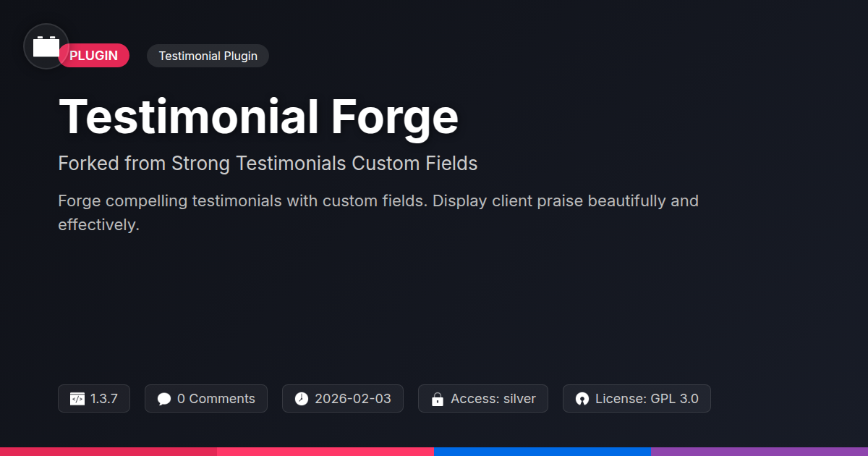Click the 2026-02-03 date text

pos(353,399)
